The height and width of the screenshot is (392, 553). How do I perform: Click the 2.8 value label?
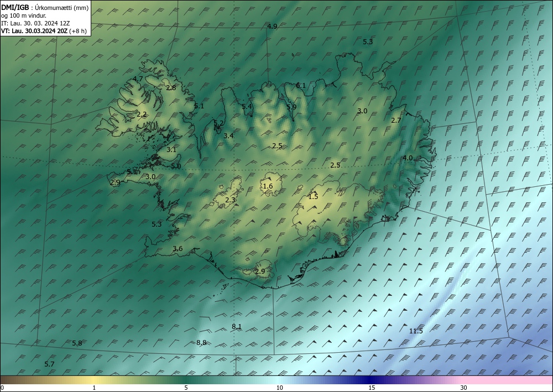coord(171,88)
